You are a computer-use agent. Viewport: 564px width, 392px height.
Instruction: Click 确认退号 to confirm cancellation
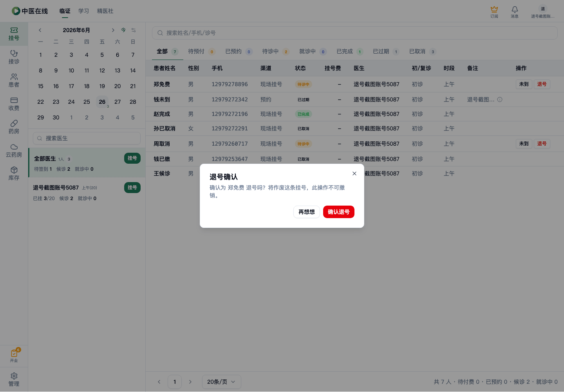coord(339,212)
